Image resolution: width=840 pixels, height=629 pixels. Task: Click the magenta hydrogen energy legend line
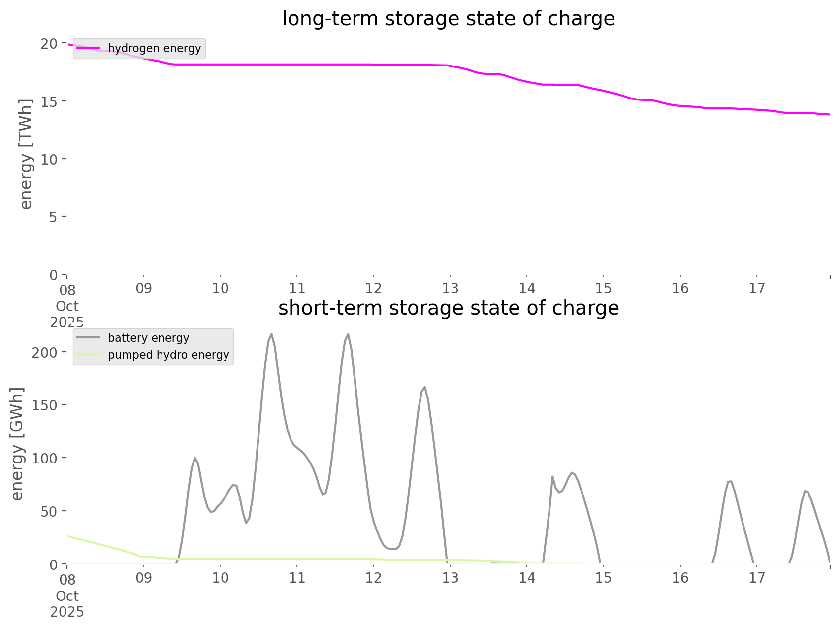[x=89, y=48]
